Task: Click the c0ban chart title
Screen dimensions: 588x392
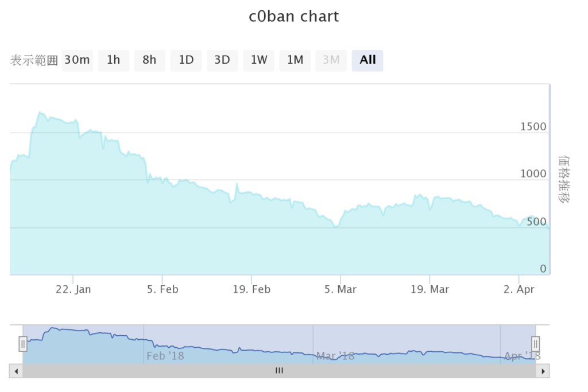Action: point(293,17)
